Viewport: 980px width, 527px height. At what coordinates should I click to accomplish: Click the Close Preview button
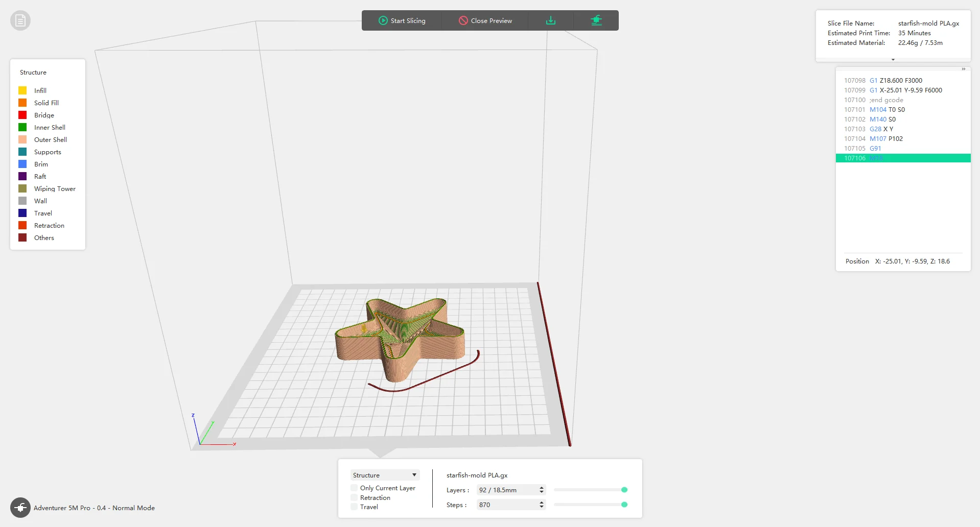click(x=485, y=20)
